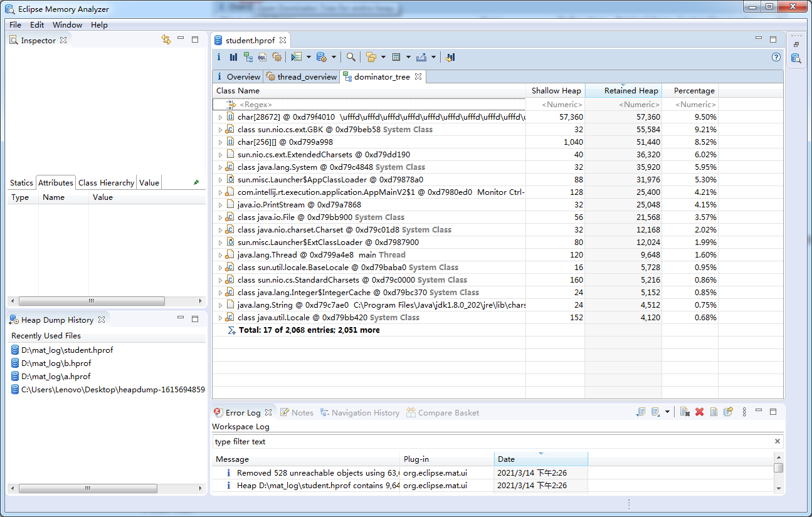Image resolution: width=812 pixels, height=517 pixels.
Task: Sort Error Log by Date column
Action: click(x=541, y=459)
